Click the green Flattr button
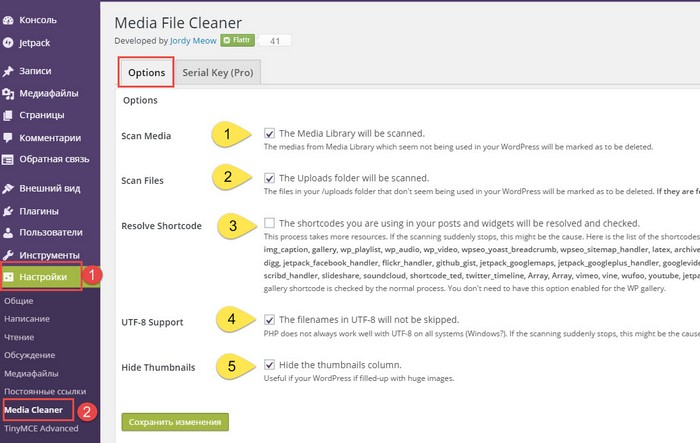 coord(238,40)
